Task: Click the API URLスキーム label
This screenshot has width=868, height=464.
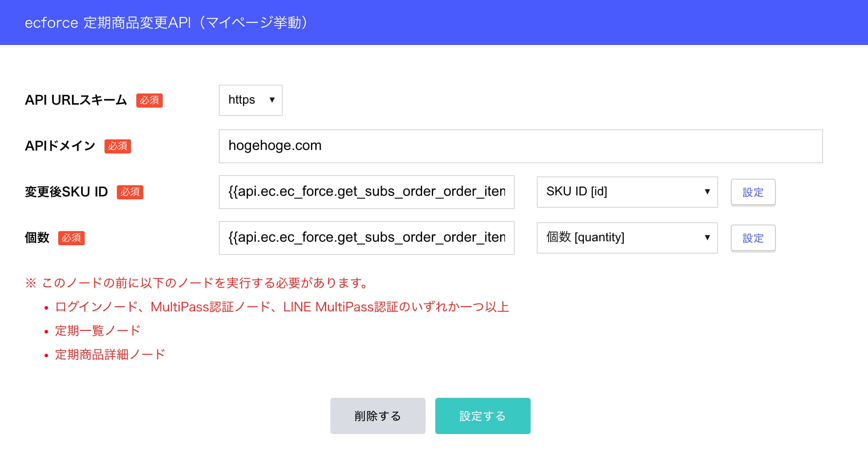Action: [76, 100]
